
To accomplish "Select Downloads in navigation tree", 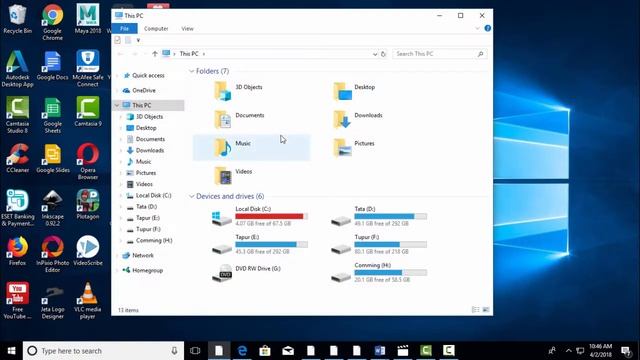I will pyautogui.click(x=149, y=150).
